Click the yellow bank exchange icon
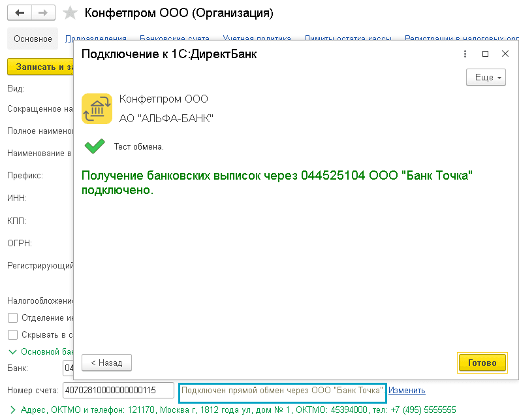Image resolution: width=519 pixels, height=420 pixels. point(97,108)
